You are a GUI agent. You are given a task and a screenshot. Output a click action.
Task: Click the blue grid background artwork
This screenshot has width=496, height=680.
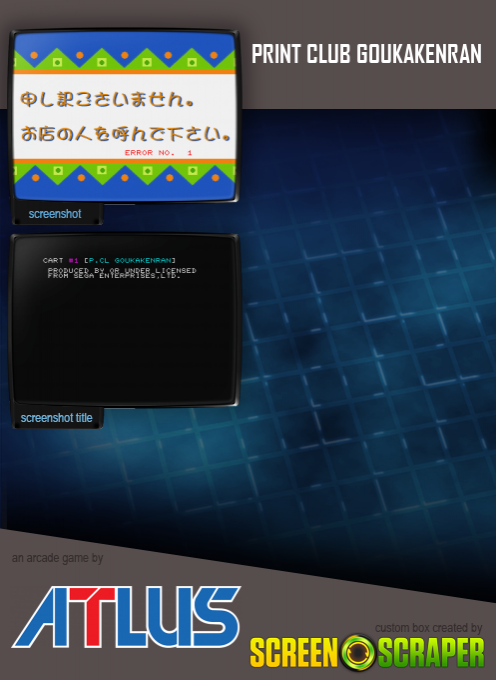click(x=369, y=325)
